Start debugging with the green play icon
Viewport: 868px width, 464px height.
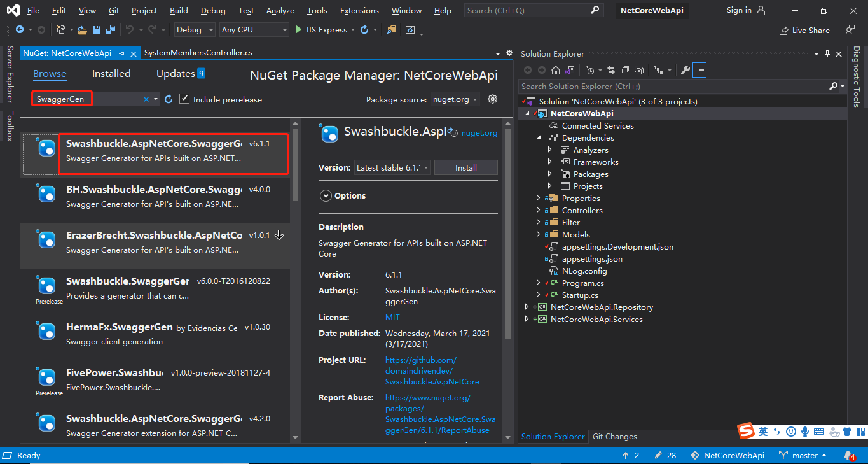click(x=300, y=30)
